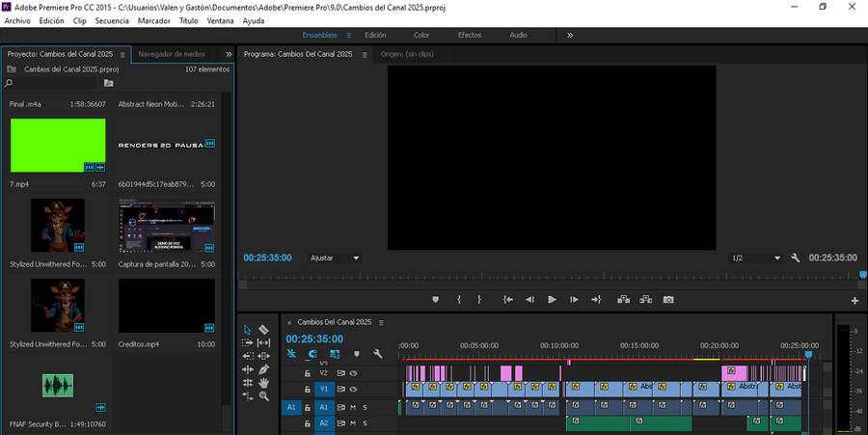Open timeline display settings wrench
Screen dimensions: 868x435
378,354
